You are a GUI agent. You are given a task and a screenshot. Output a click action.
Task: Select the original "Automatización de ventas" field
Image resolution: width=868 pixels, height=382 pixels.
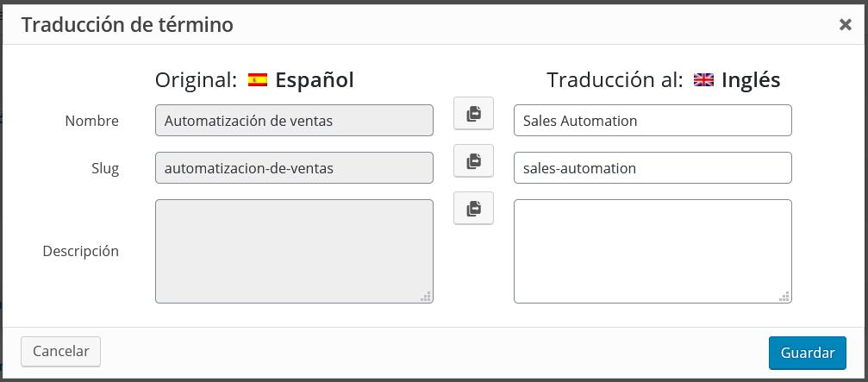[x=294, y=121]
